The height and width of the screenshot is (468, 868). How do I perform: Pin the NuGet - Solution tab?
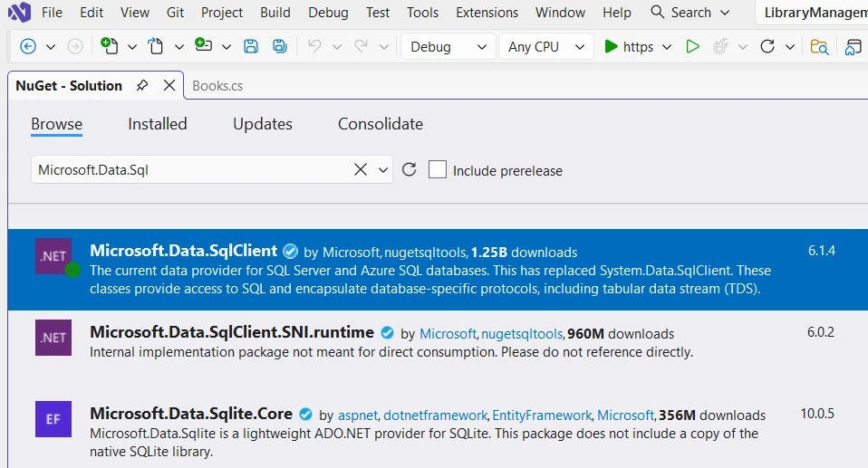[x=142, y=85]
